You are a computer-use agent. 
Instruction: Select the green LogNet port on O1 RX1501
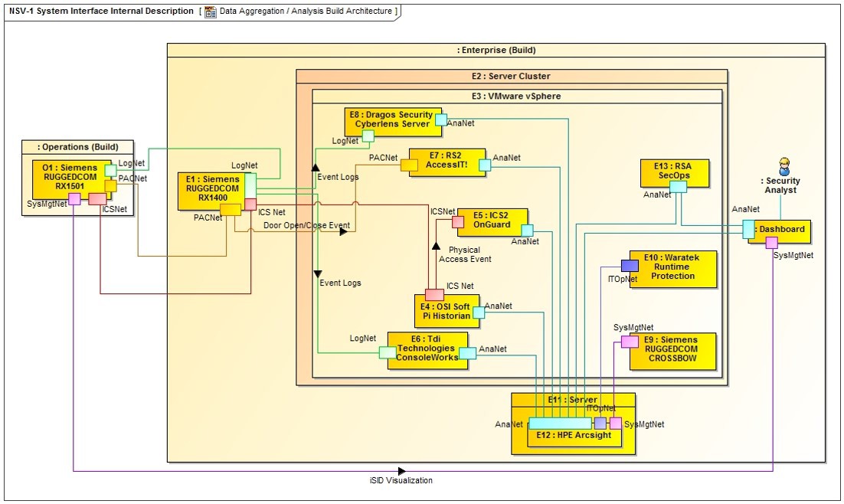pyautogui.click(x=110, y=171)
